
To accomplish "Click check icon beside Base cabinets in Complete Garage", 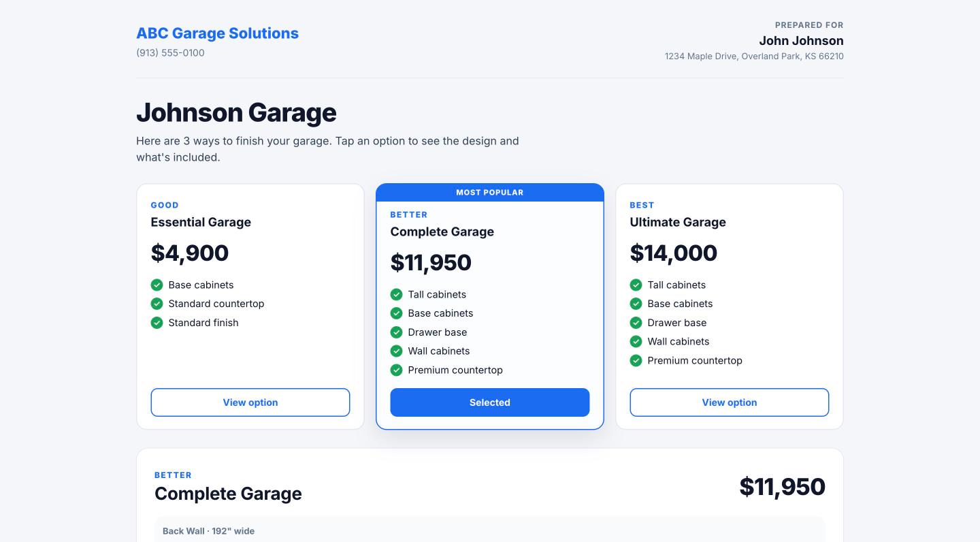I will 397,313.
